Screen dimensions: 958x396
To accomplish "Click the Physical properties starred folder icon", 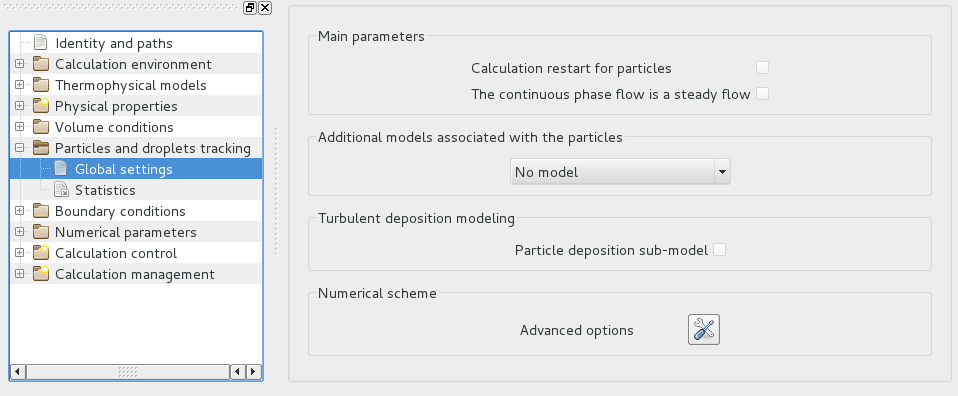I will [41, 106].
